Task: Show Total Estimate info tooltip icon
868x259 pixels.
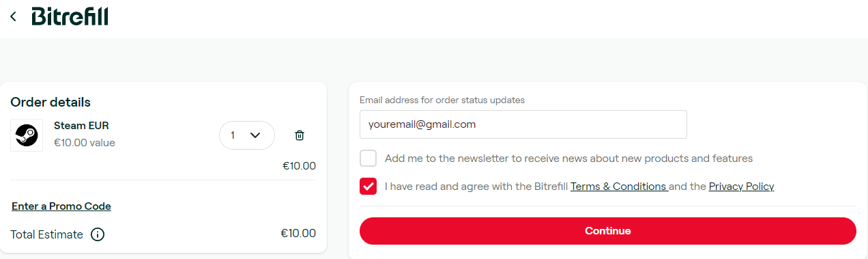Action: point(98,234)
